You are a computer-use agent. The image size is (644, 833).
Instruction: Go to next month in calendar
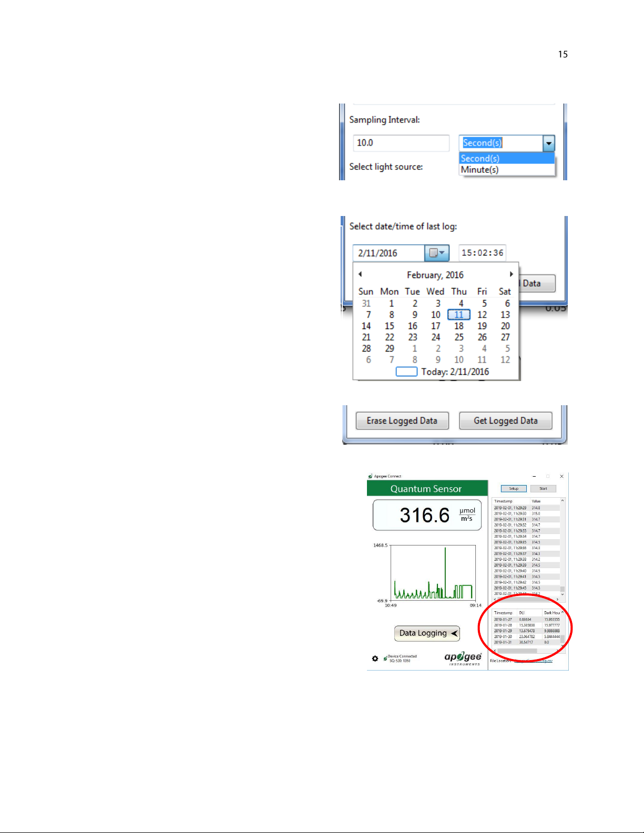tap(511, 274)
